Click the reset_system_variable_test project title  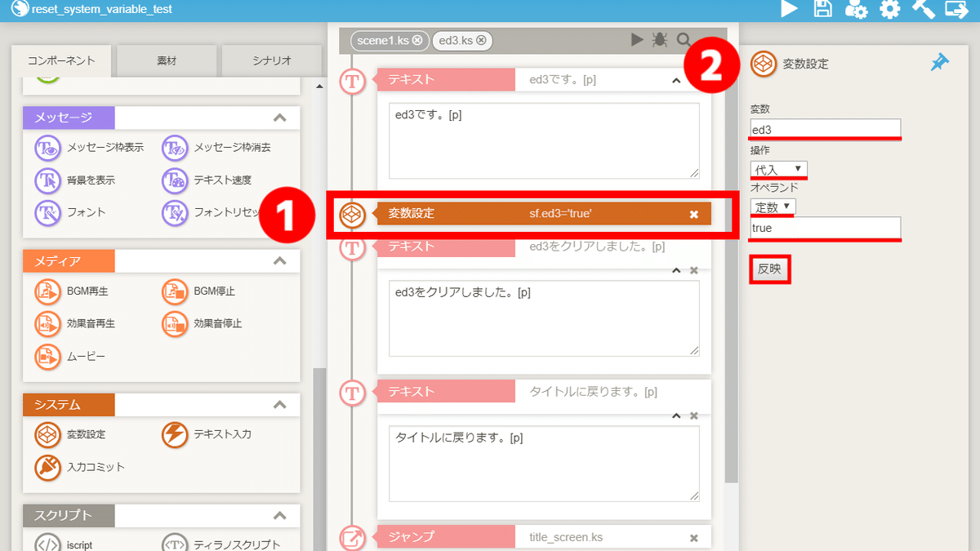[x=102, y=10]
